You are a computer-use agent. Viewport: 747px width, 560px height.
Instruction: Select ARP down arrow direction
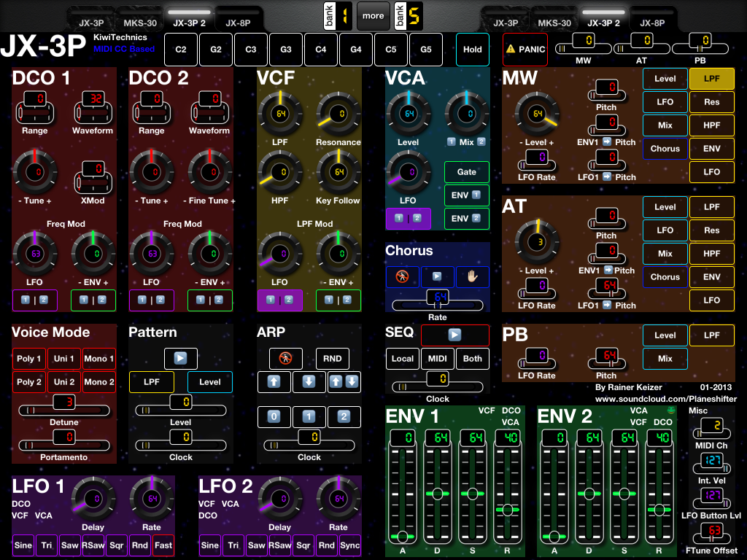[x=309, y=382]
